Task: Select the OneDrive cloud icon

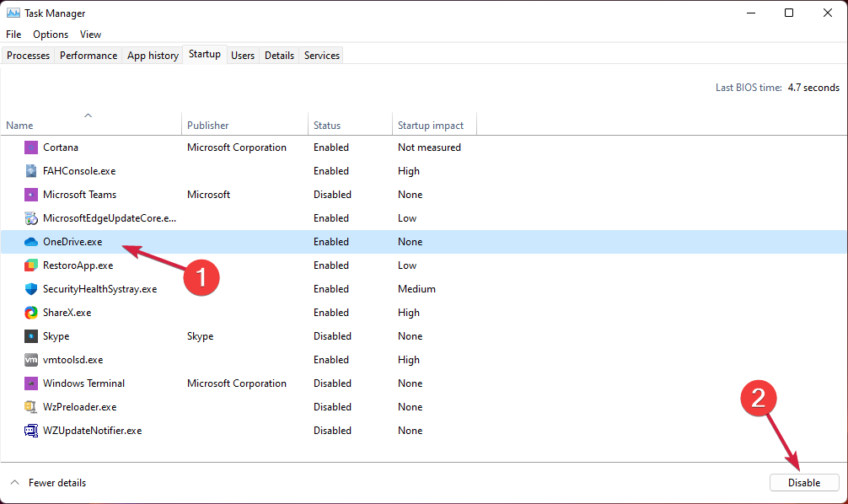Action: pos(31,242)
